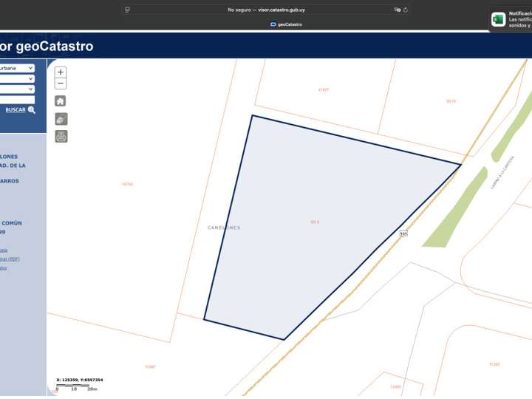Open the second dropdown in the search panel
The height and width of the screenshot is (399, 532).
tap(16, 79)
